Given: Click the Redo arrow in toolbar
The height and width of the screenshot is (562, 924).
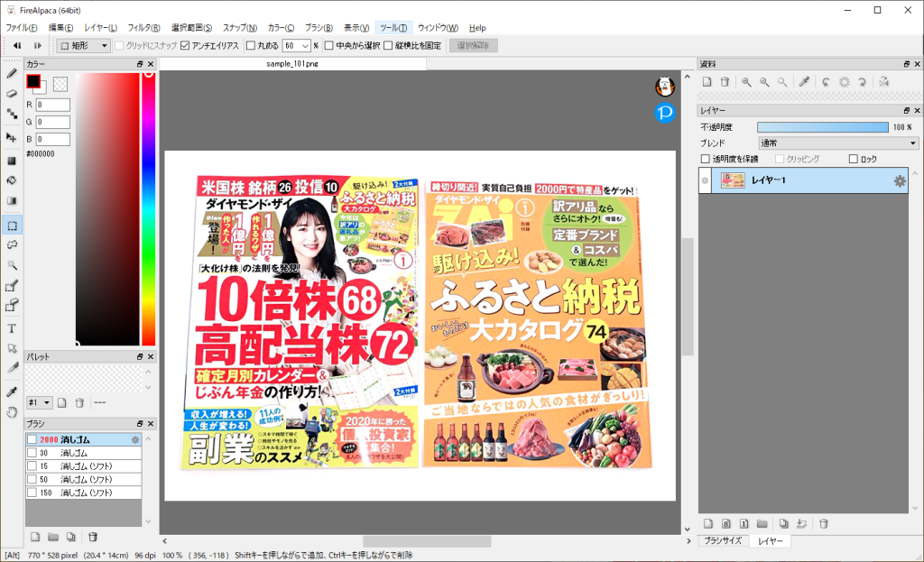Looking at the screenshot, I should (x=37, y=45).
